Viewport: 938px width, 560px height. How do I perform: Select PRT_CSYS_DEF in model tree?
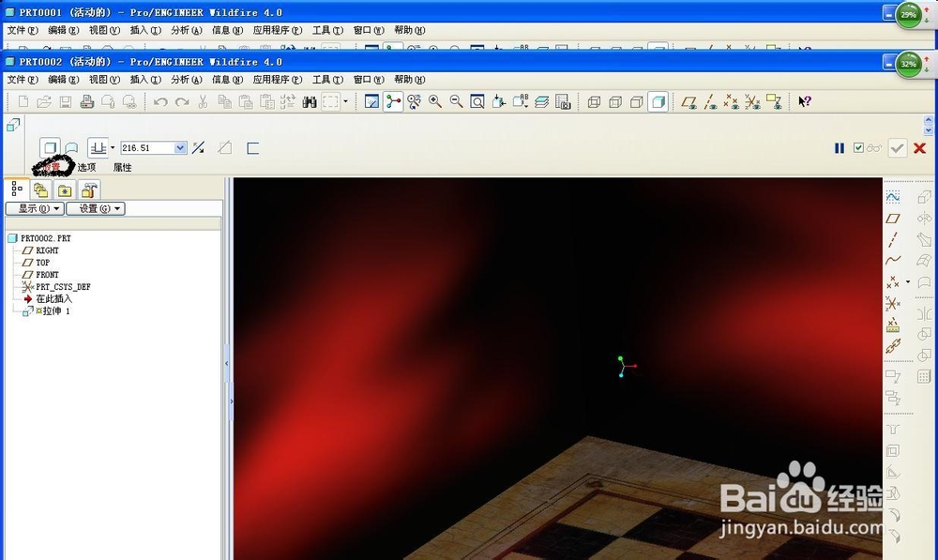63,287
